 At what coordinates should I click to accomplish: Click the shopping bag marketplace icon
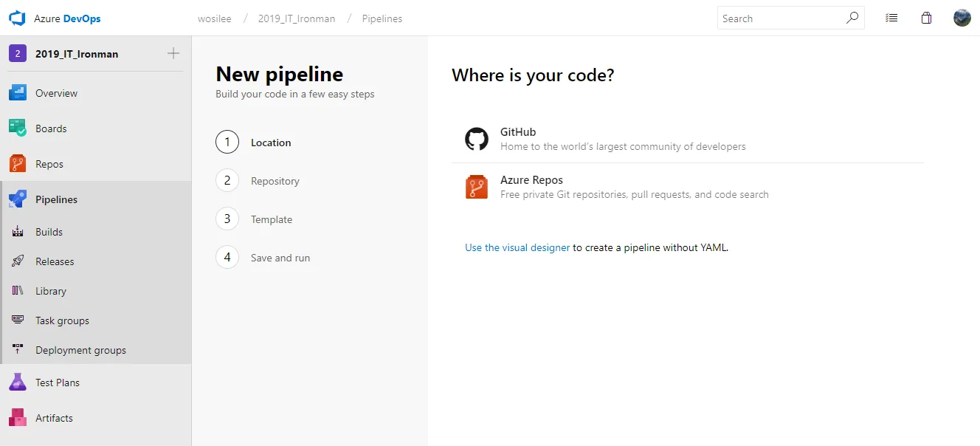pyautogui.click(x=926, y=18)
